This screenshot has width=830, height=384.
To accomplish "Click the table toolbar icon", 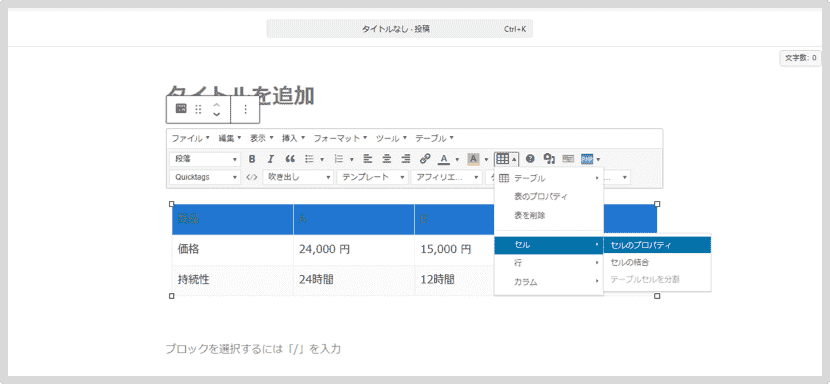I will pyautogui.click(x=502, y=159).
